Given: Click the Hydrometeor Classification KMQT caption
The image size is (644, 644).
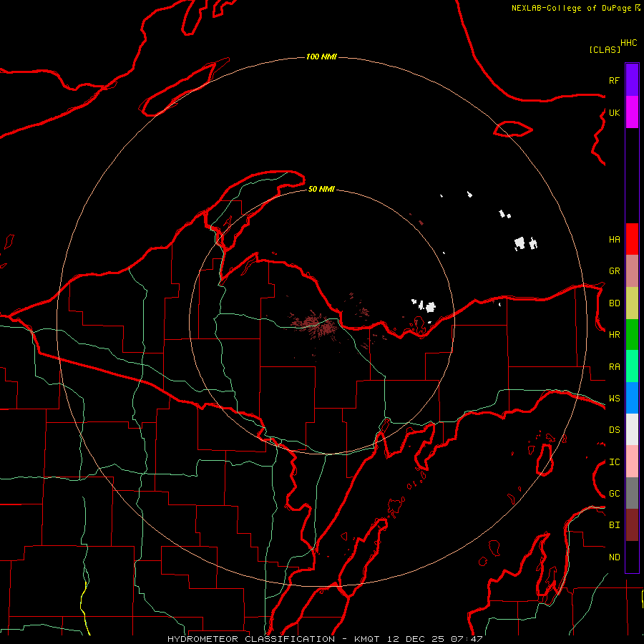Looking at the screenshot, I should 325,639.
